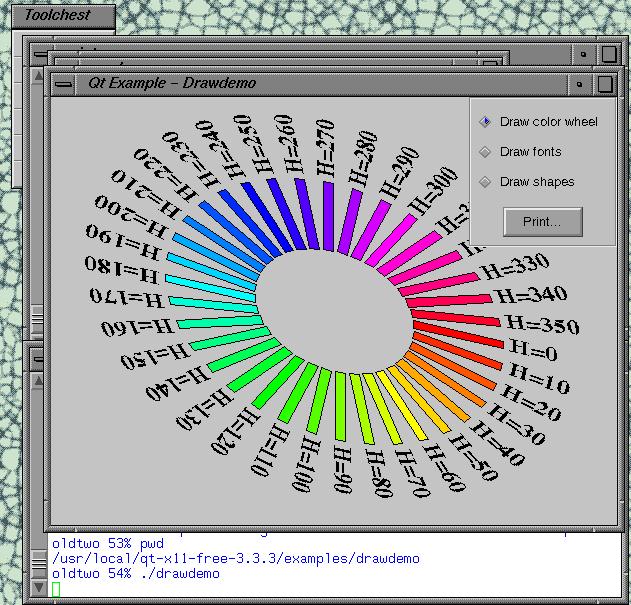631x605 pixels.
Task: Click the terminal scrollbar down arrow
Action: (x=38, y=587)
